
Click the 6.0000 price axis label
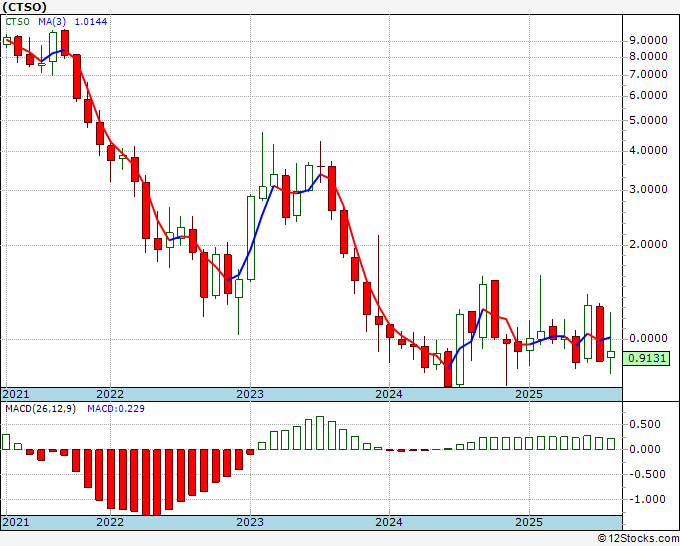click(648, 95)
